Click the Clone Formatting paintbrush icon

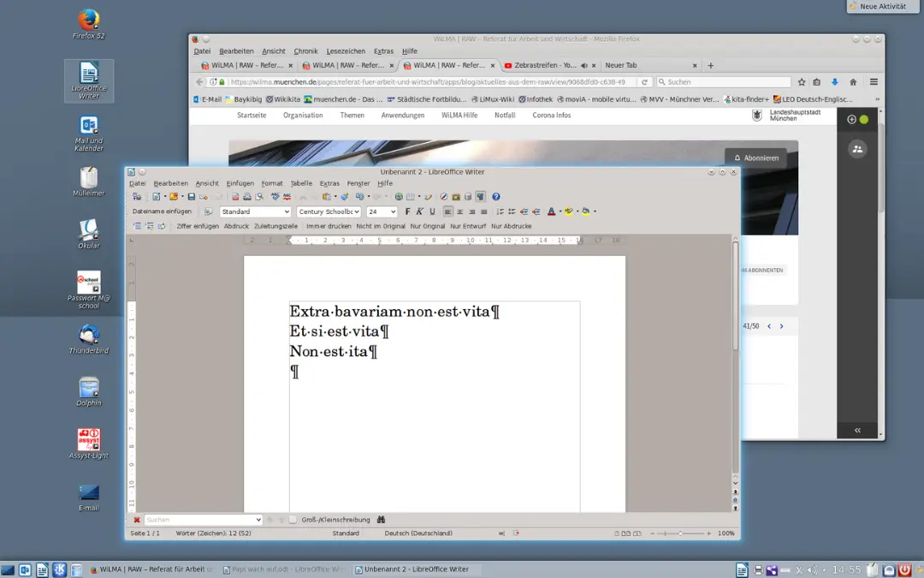click(344, 196)
